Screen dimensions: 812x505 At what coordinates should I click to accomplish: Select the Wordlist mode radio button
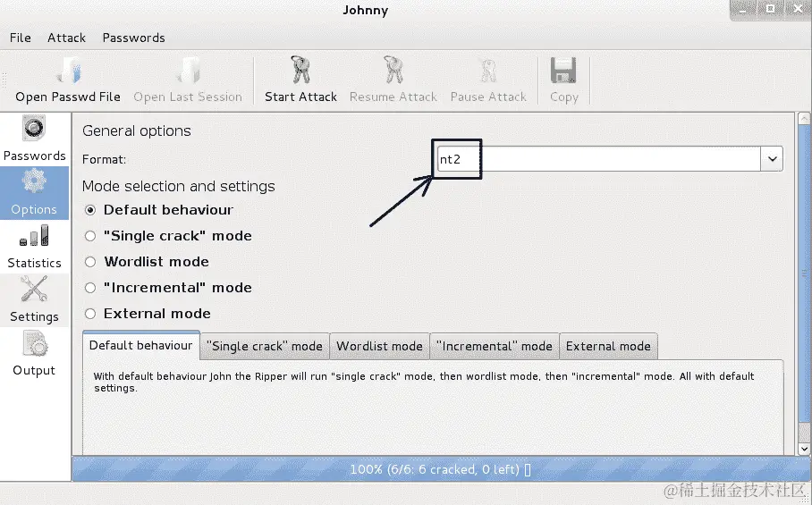click(x=90, y=262)
